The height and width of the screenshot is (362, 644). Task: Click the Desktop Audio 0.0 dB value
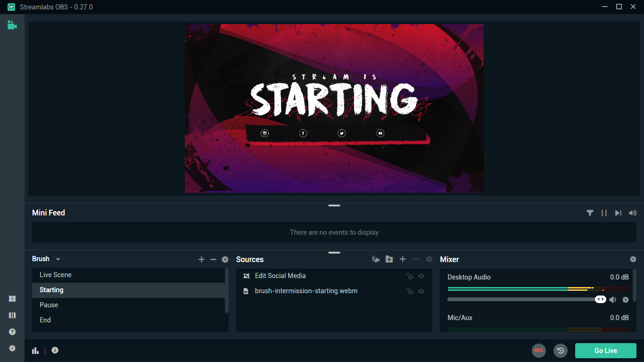coord(619,277)
